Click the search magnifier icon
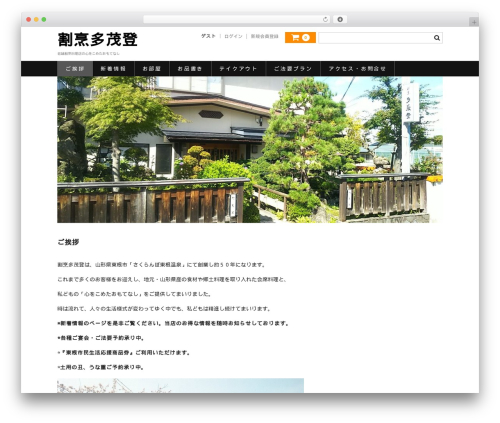 pos(437,38)
